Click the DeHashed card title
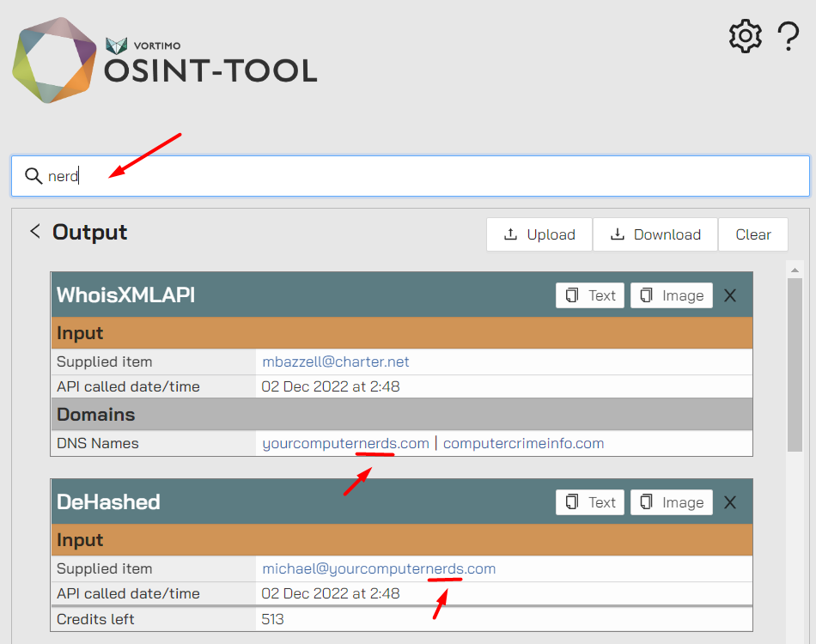This screenshot has height=644, width=816. click(x=108, y=502)
